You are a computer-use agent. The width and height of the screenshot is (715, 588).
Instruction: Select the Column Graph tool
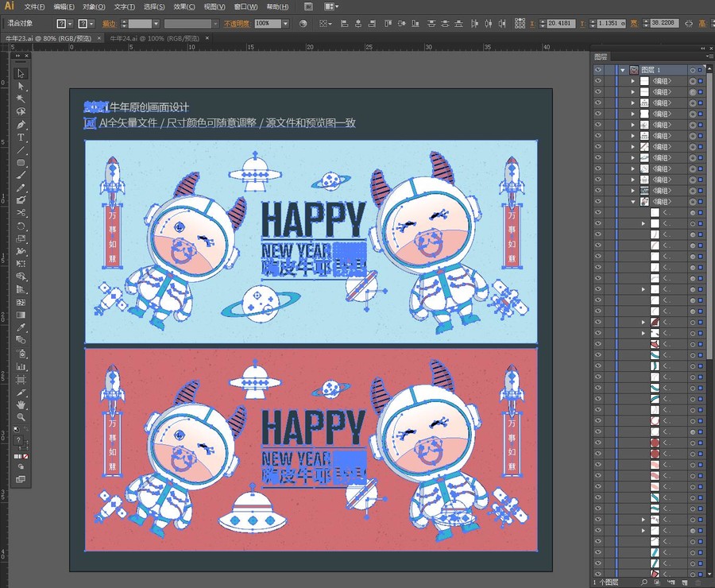21,366
